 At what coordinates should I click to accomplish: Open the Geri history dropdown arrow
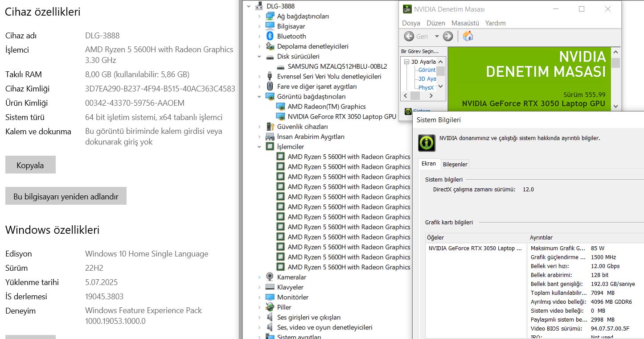(x=437, y=36)
